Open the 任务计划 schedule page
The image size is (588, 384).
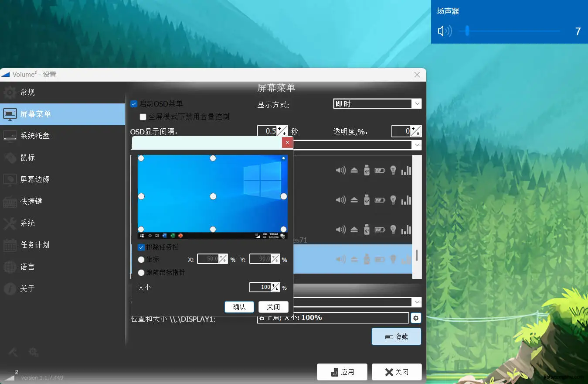tap(62, 245)
